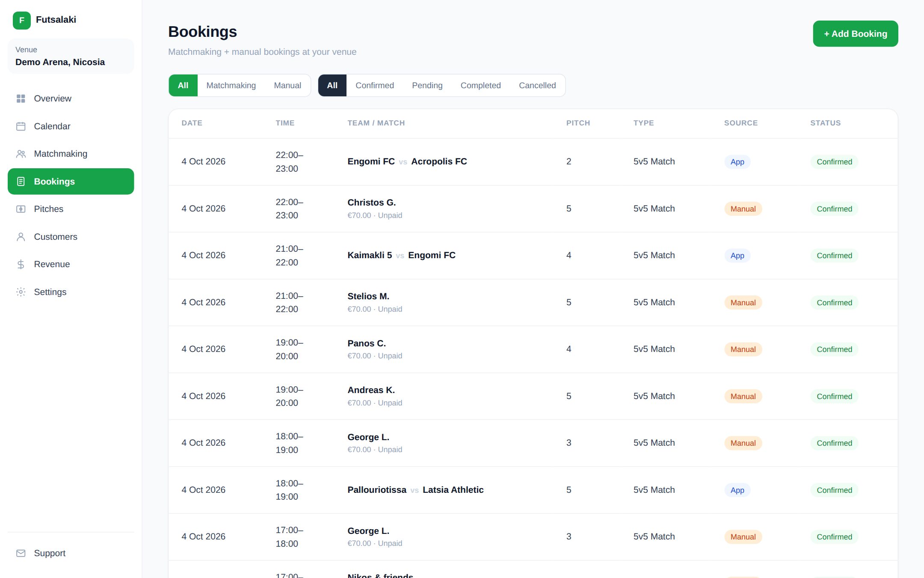Viewport: 924px width, 578px height.
Task: Click the Revenue dollar icon
Action: [x=21, y=264]
